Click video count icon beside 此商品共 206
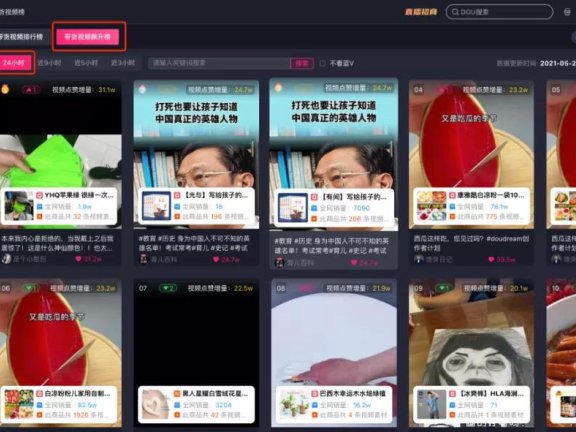 pyautogui.click(x=314, y=219)
